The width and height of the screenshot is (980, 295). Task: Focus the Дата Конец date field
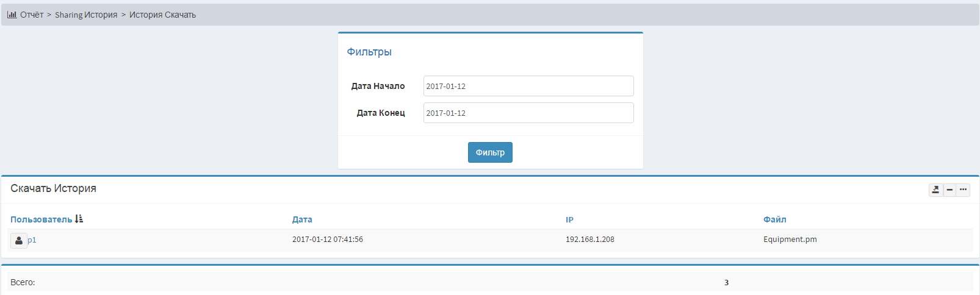[528, 113]
